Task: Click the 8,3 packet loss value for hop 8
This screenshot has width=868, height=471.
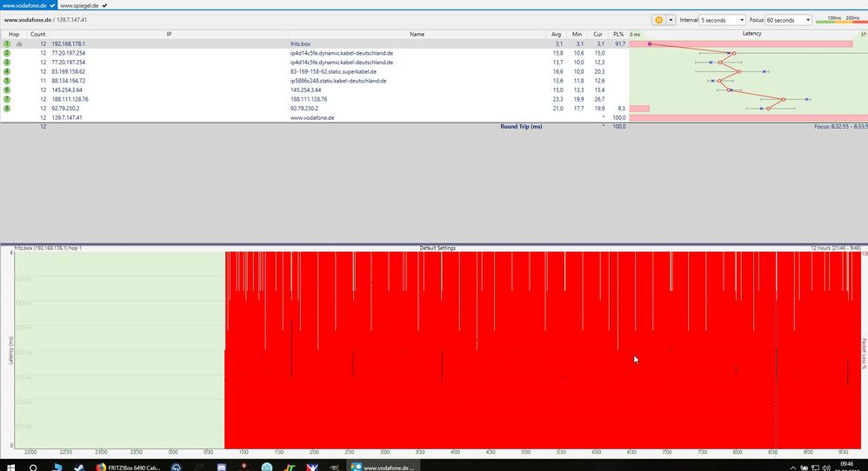Action: pos(621,109)
